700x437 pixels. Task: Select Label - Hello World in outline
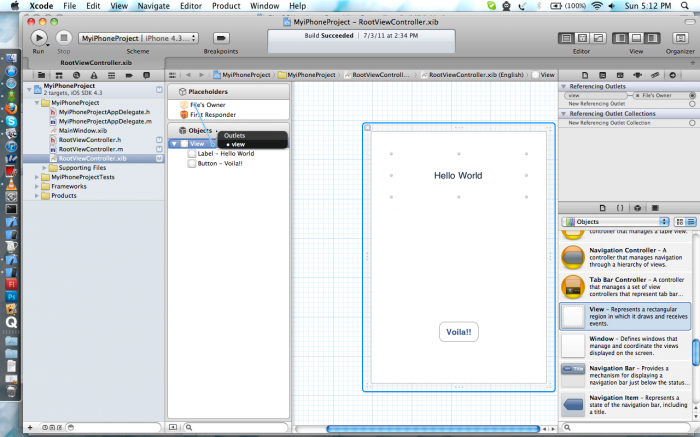point(226,154)
